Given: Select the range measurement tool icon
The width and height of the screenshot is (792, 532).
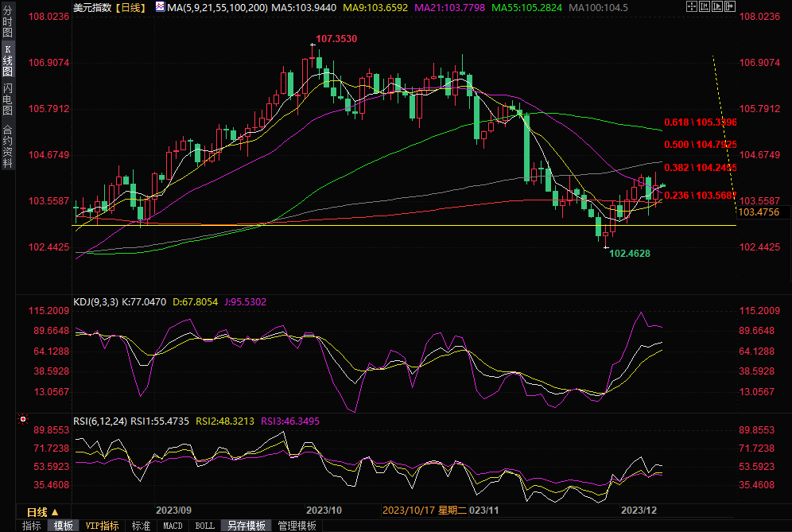Looking at the screenshot, I should 705,7.
